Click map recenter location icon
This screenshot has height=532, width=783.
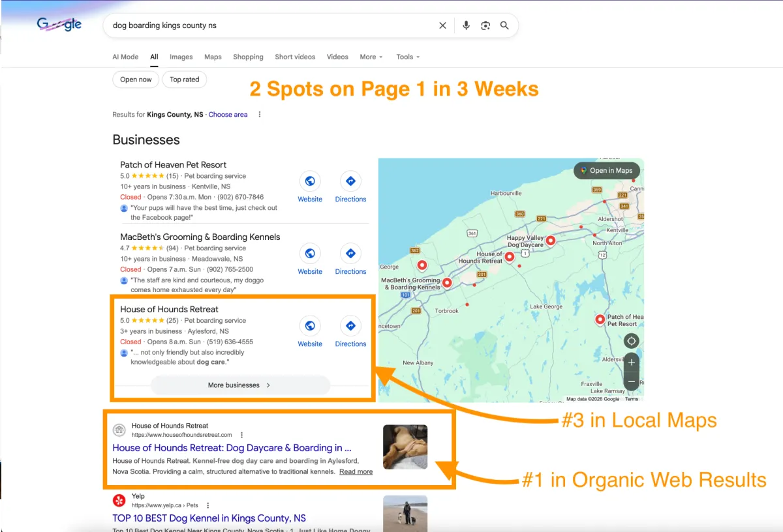point(631,341)
